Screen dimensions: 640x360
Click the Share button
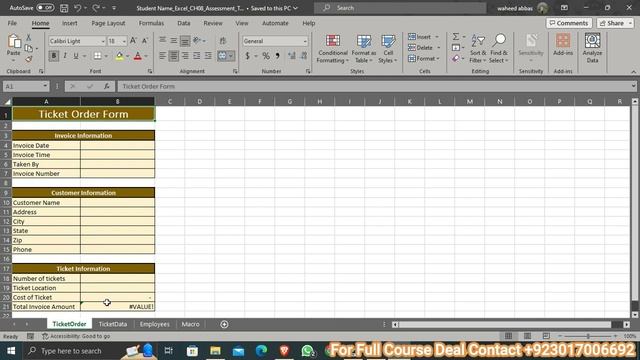[615, 23]
